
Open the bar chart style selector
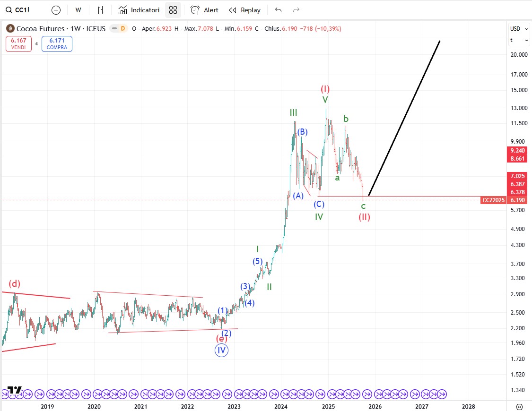pyautogui.click(x=100, y=10)
